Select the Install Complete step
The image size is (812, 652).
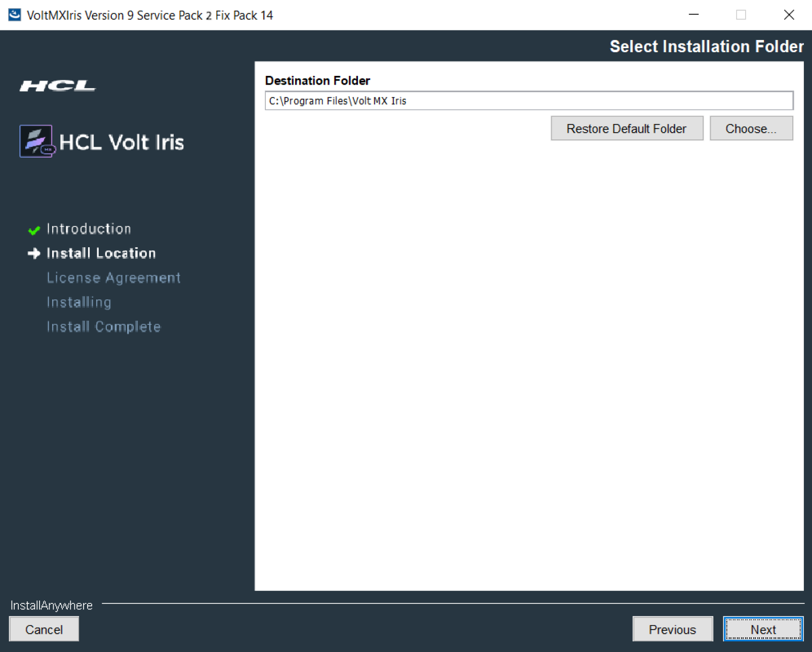(x=103, y=327)
